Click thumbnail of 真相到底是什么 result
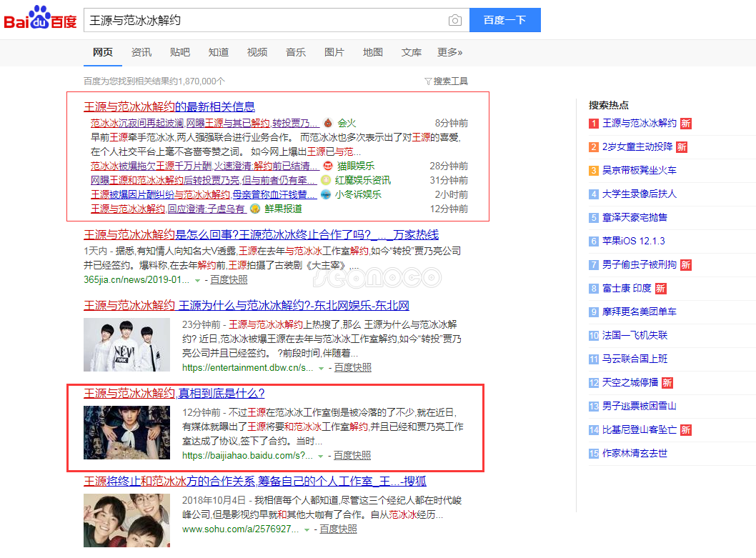The width and height of the screenshot is (756, 558). pyautogui.click(x=126, y=432)
